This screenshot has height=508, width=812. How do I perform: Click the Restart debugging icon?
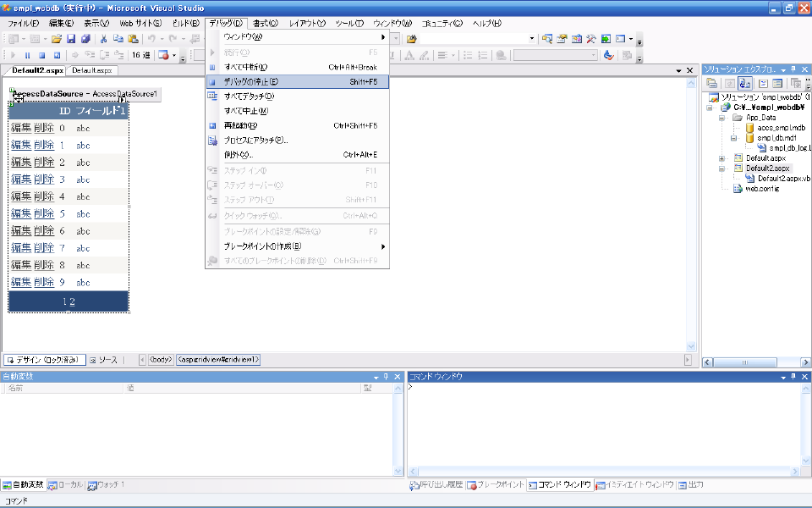[57, 55]
